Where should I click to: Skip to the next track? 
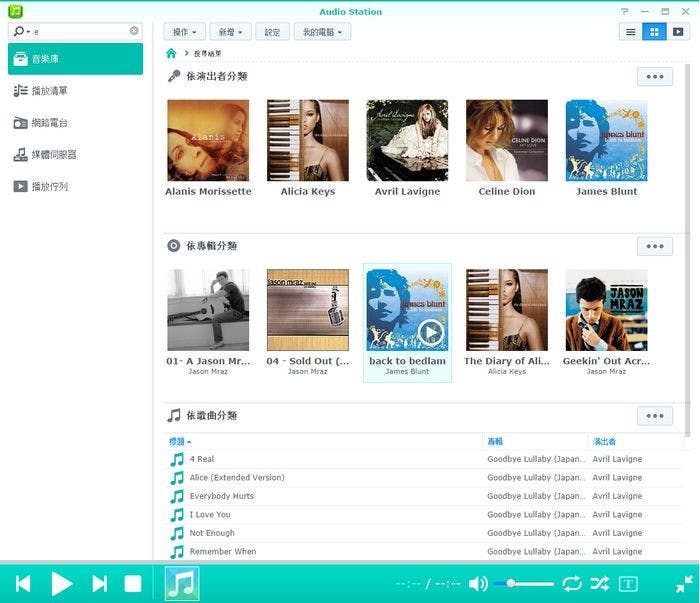tap(100, 583)
